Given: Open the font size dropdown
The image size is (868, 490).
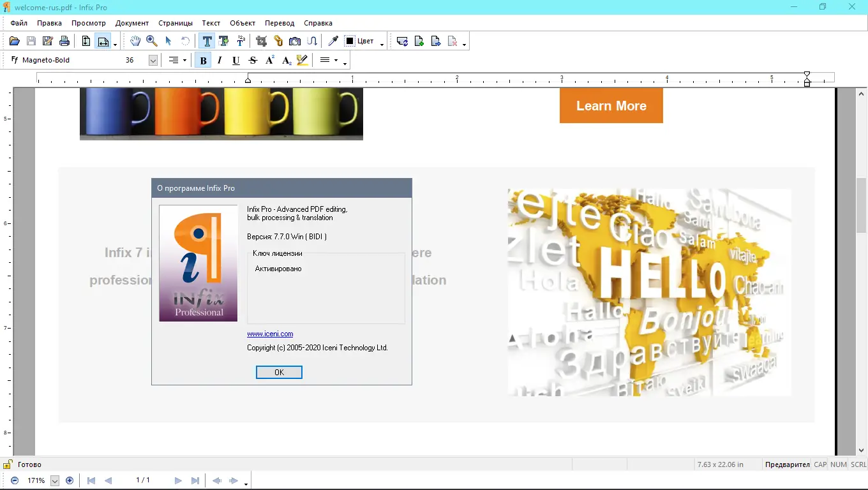Looking at the screenshot, I should (153, 60).
